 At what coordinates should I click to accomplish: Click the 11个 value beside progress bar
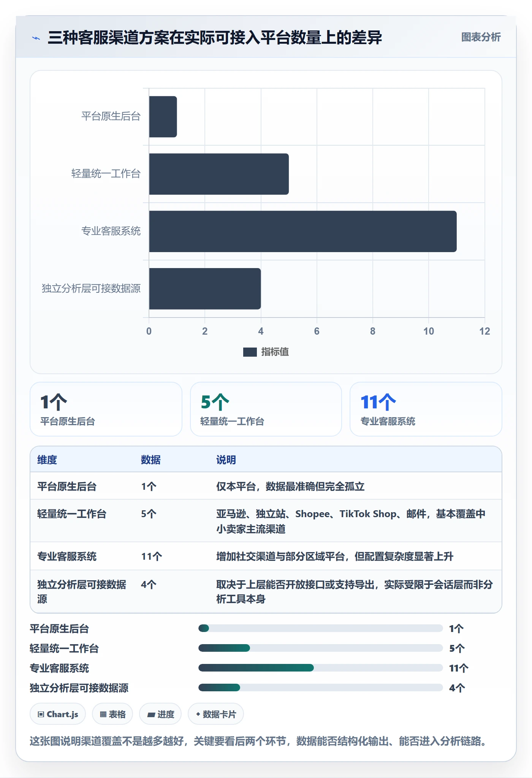(x=459, y=668)
